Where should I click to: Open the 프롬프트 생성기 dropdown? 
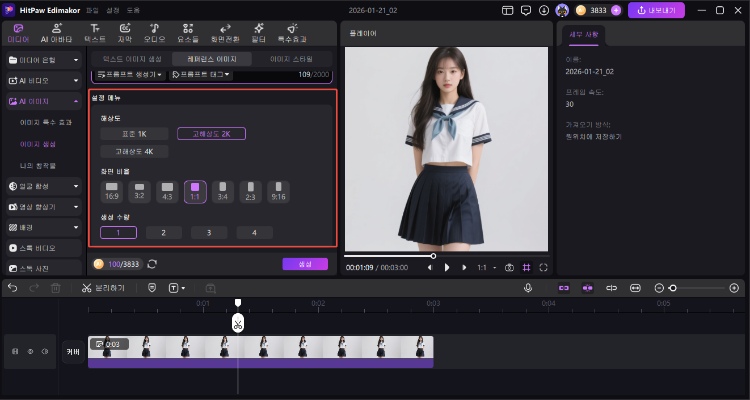(x=130, y=75)
